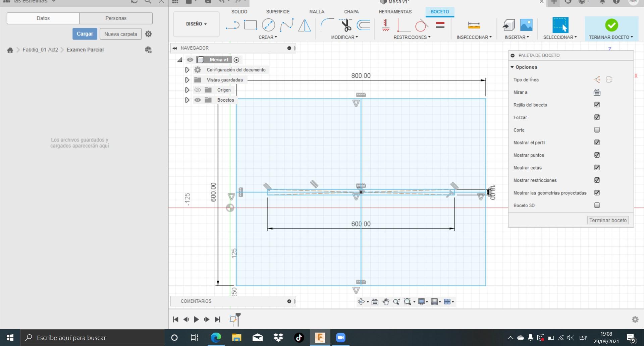Toggle the Forzar checkbox
Screen dimensions: 644x346
click(x=597, y=117)
